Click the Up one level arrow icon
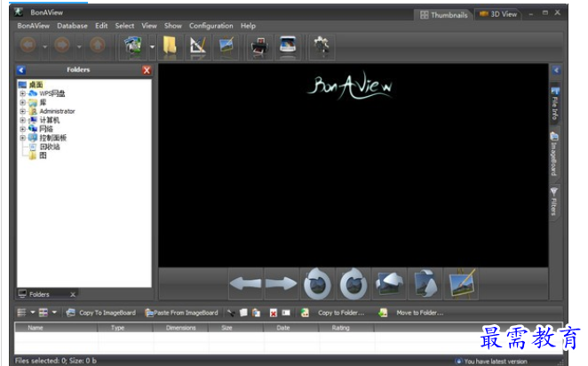Viewport: 588px width, 366px height. [x=98, y=45]
